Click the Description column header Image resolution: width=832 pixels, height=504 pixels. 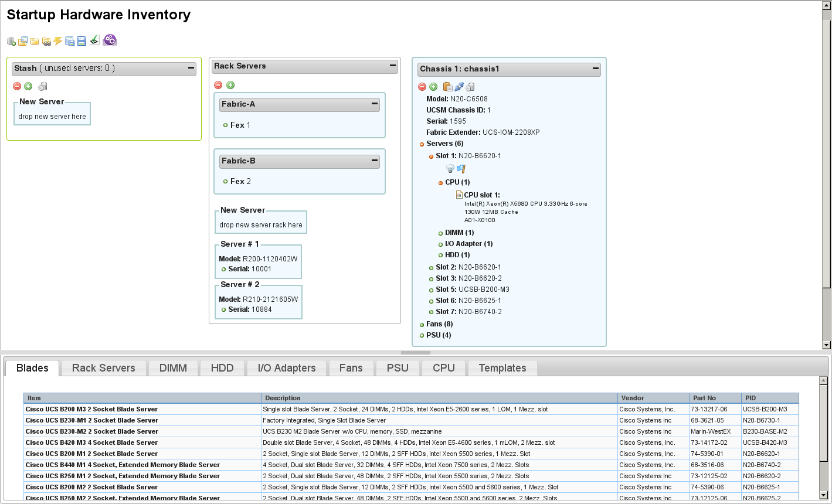[x=439, y=398]
